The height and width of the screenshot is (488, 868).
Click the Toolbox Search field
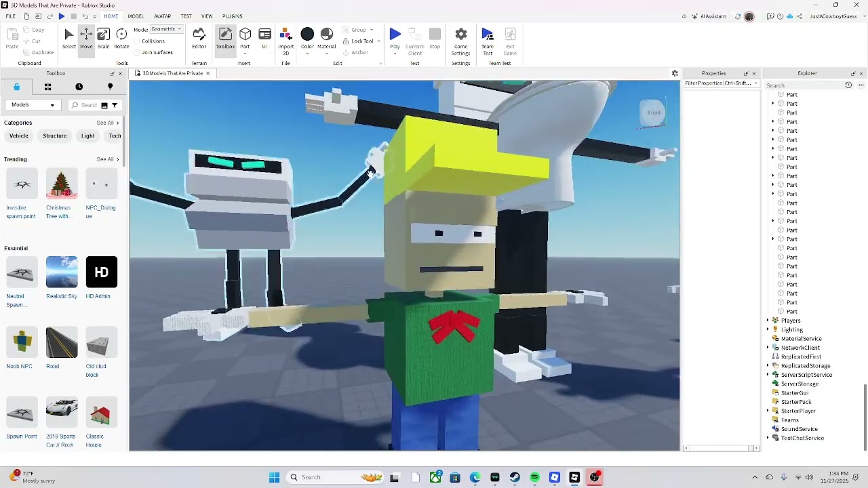pyautogui.click(x=89, y=105)
